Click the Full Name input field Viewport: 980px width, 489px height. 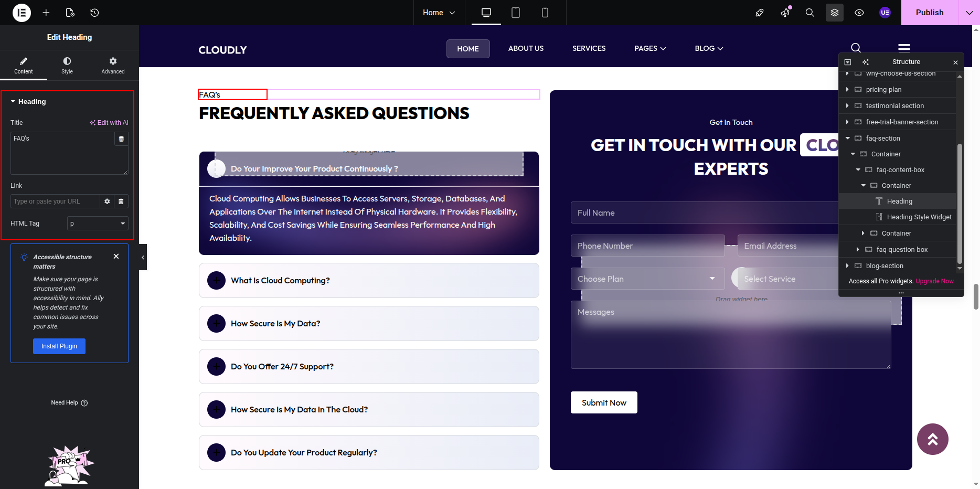705,213
